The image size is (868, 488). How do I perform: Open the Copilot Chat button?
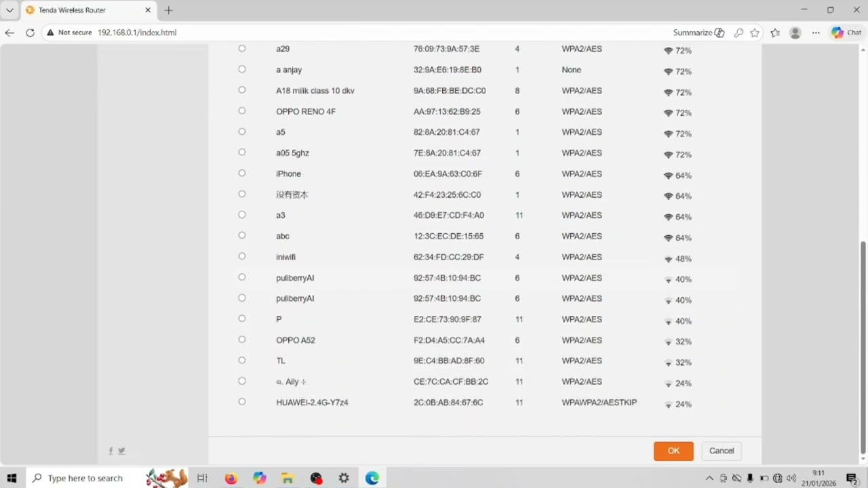(847, 33)
